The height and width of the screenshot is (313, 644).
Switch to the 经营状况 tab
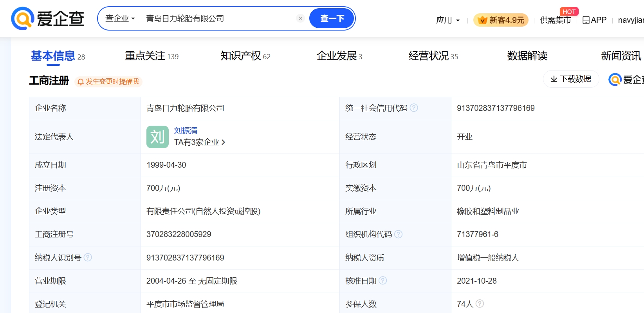point(433,56)
